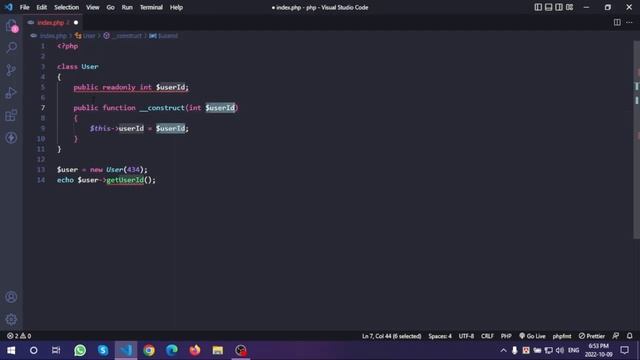Open errors and warnings indicator

19,336
